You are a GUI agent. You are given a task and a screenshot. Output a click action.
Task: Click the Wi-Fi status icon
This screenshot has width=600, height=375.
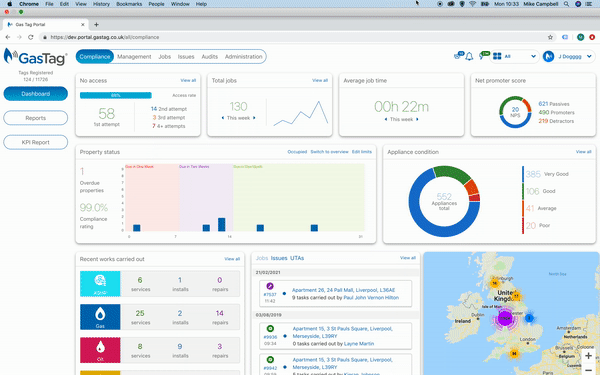473,4
